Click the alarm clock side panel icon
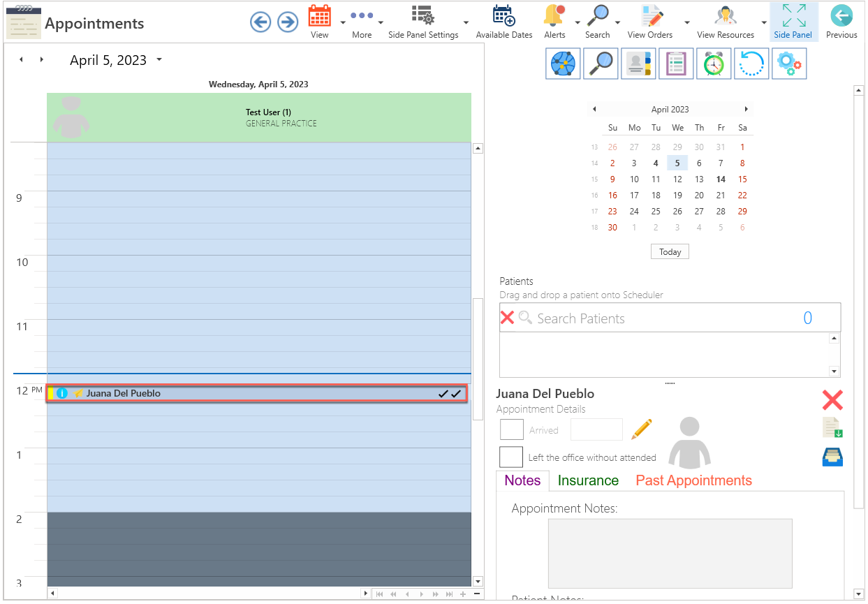Viewport: 868px width, 604px height. point(714,64)
